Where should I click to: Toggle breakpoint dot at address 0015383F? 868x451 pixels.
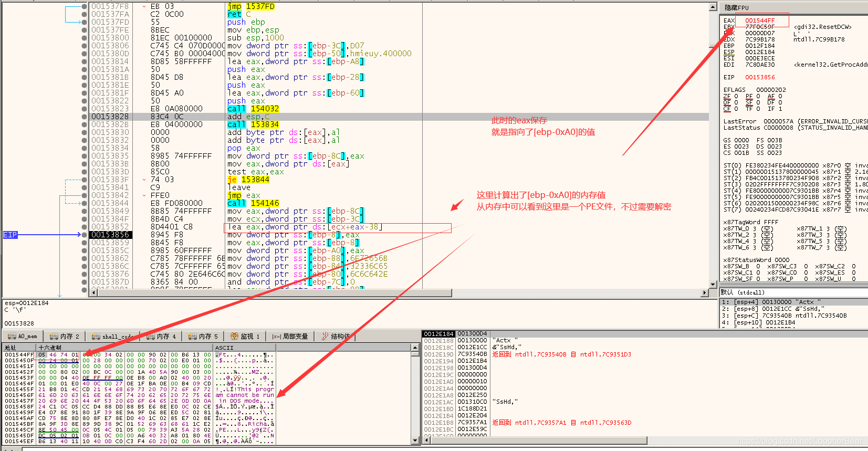pyautogui.click(x=85, y=180)
